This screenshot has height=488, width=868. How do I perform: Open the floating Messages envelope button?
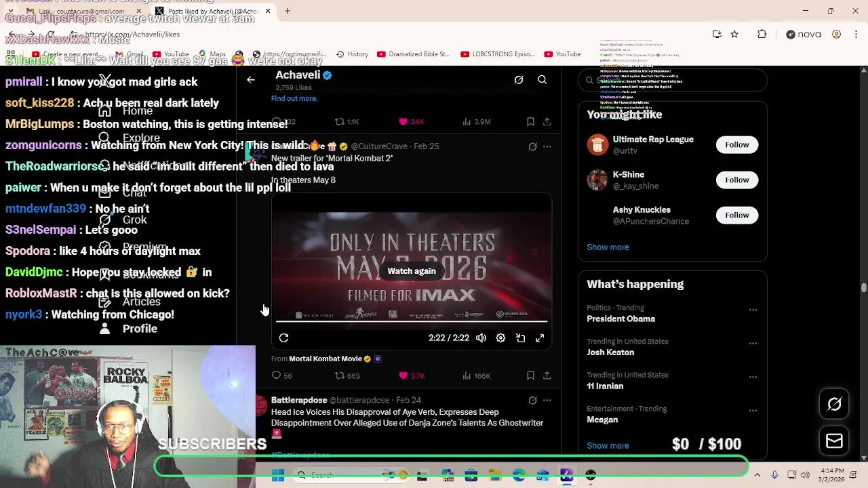tap(834, 441)
